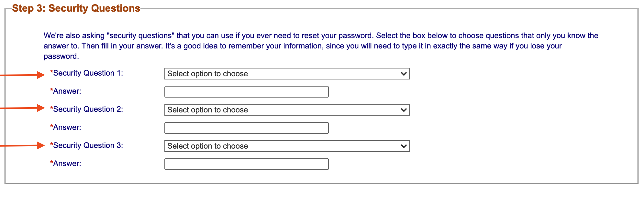Click chevron arrow on Security Question 3 select
The height and width of the screenshot is (199, 644).
pos(404,146)
